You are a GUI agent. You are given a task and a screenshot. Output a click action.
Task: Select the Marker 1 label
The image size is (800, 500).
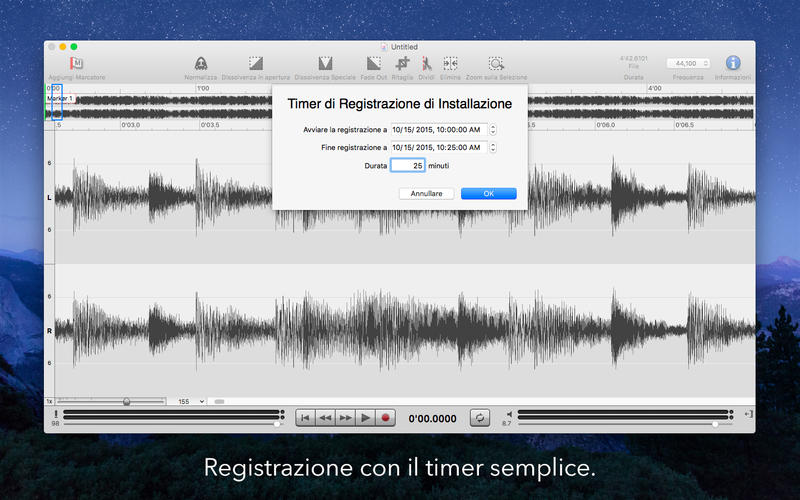(60, 98)
